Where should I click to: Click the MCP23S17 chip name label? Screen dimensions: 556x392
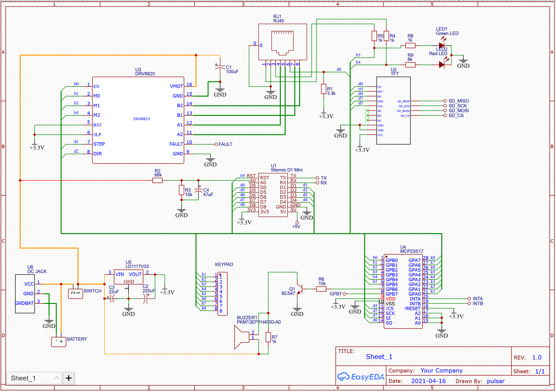pyautogui.click(x=412, y=251)
